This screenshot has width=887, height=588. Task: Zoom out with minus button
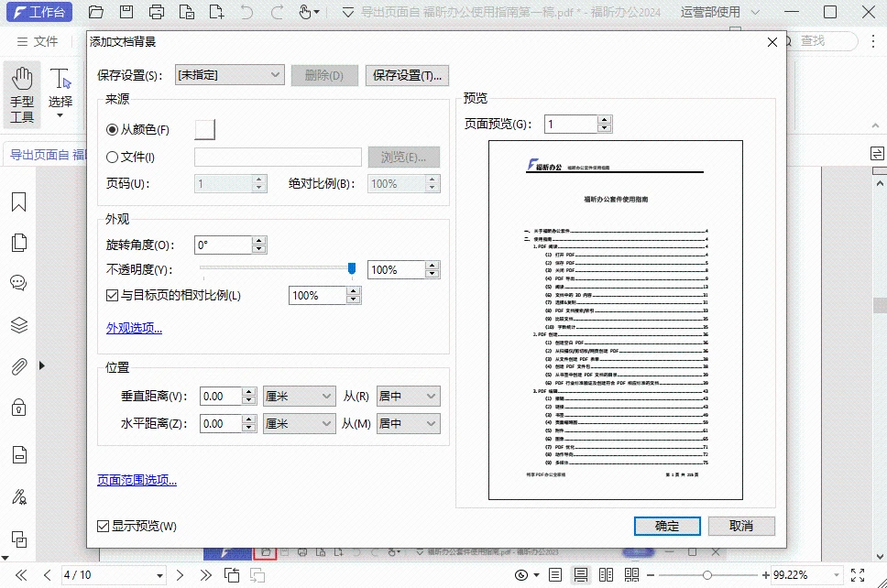click(x=651, y=575)
